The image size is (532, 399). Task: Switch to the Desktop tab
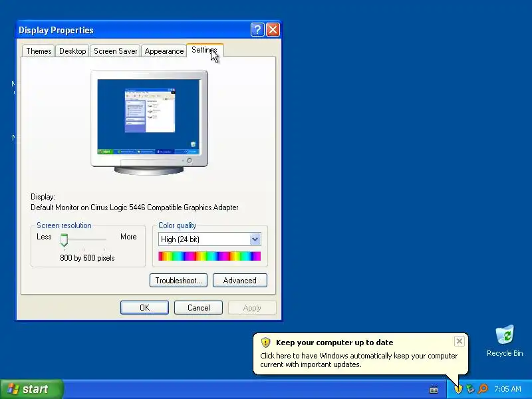click(x=72, y=51)
